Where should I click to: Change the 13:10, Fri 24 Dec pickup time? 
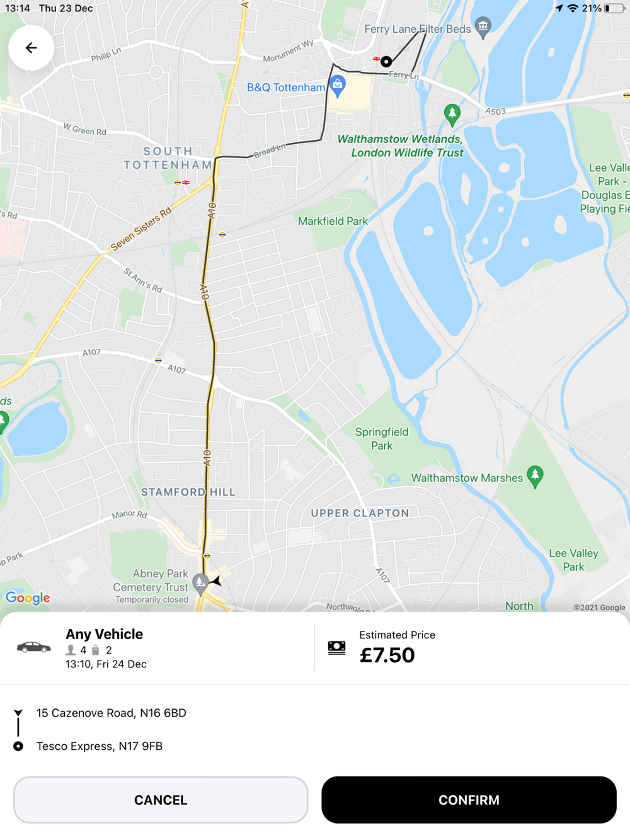pyautogui.click(x=106, y=664)
